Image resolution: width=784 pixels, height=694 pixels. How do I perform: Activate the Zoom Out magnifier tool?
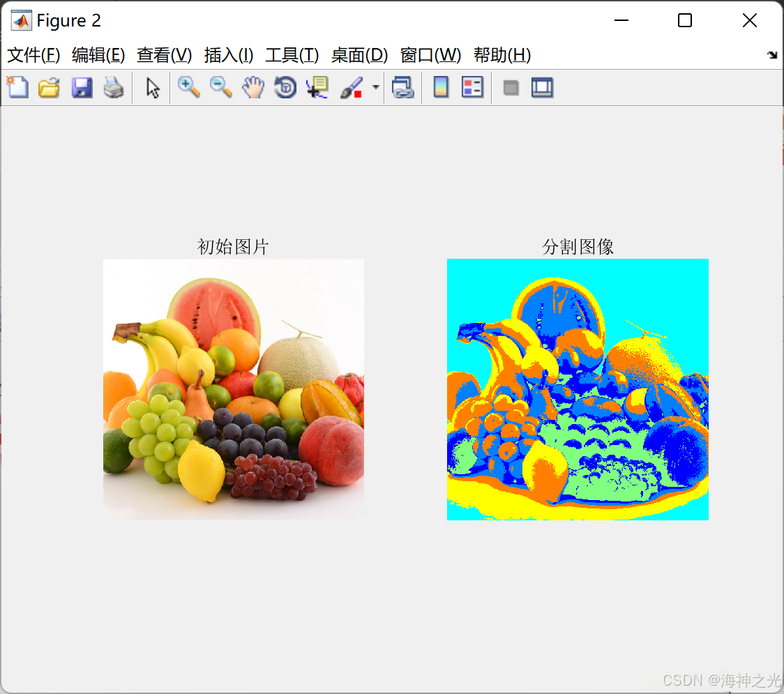[x=220, y=87]
